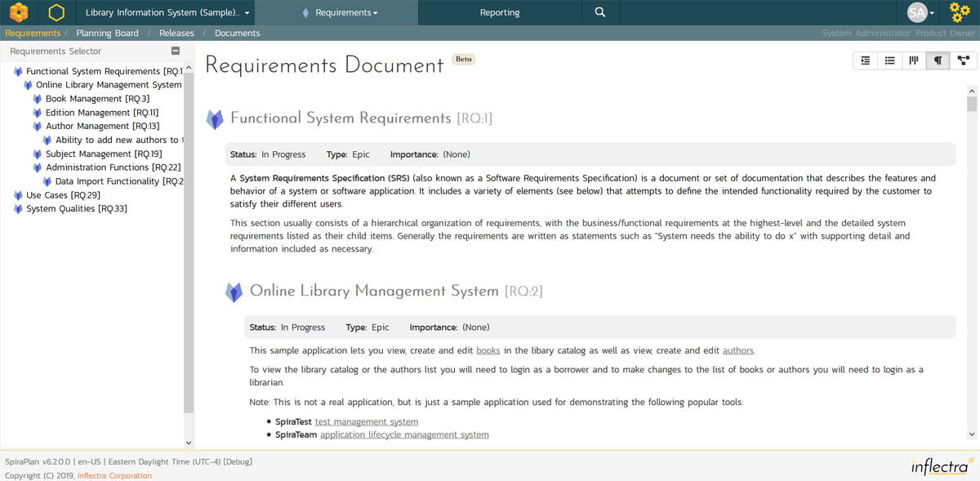Open the Documents section
980x481 pixels.
pos(237,33)
